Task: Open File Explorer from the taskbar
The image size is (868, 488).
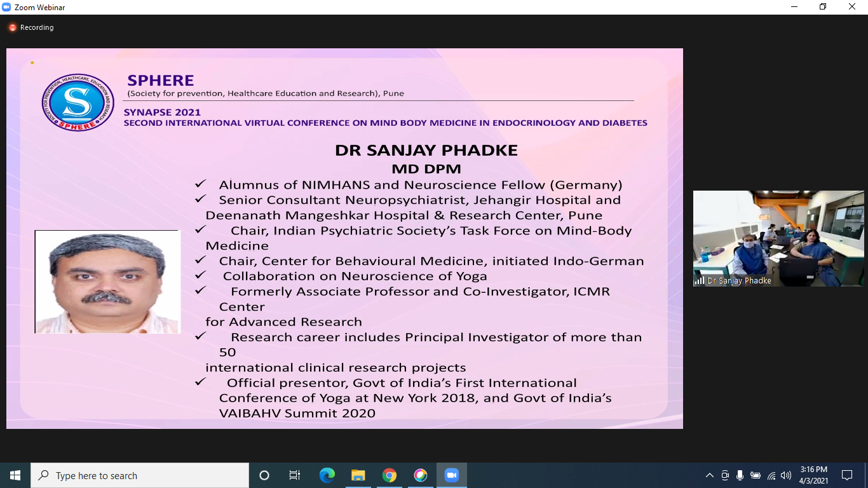Action: 358,475
